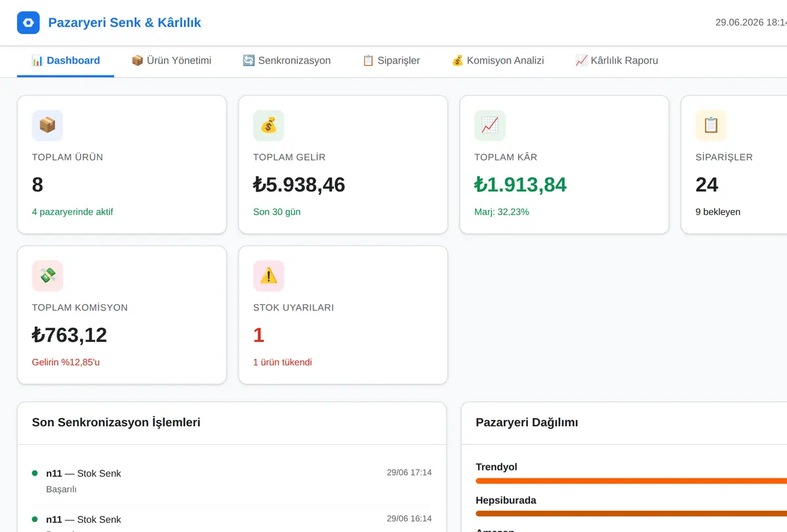Click the n11 Stok Senk entry at 16:14
Viewport: 787px width, 532px height.
point(232,520)
